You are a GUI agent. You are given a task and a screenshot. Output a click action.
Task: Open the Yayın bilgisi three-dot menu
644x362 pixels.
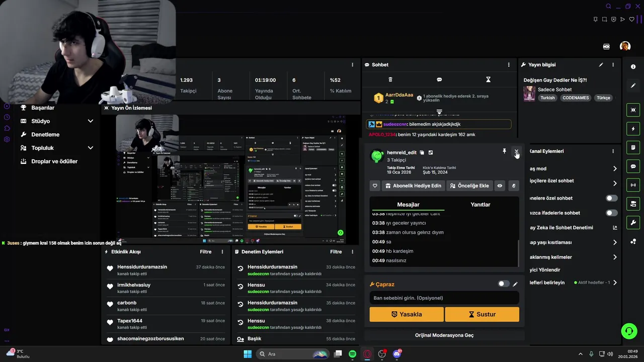613,65
